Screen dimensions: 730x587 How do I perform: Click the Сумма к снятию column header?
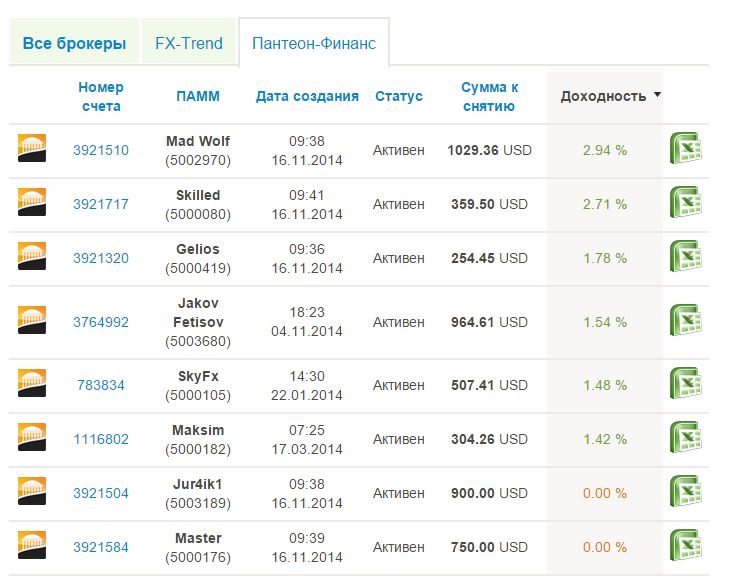coord(490,97)
